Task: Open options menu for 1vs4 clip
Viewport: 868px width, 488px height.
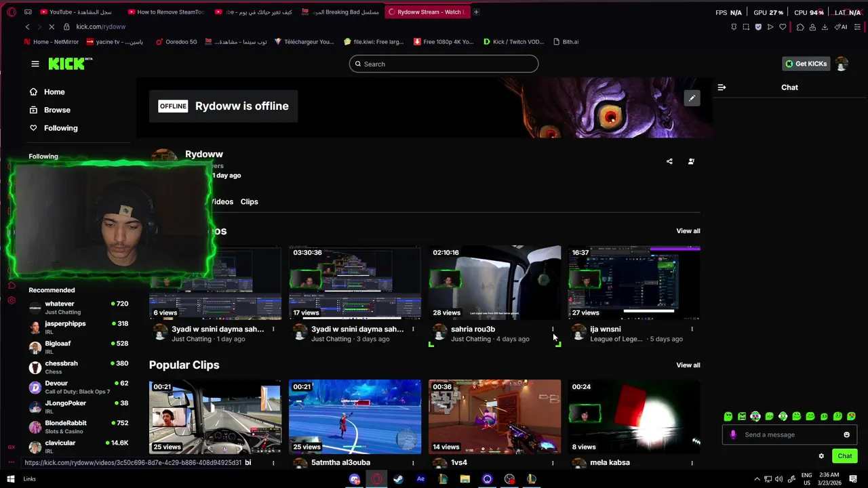Action: point(553,463)
